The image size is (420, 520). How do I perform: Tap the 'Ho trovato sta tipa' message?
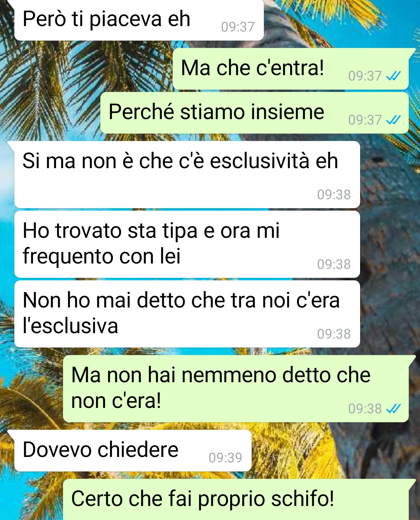coord(187,244)
